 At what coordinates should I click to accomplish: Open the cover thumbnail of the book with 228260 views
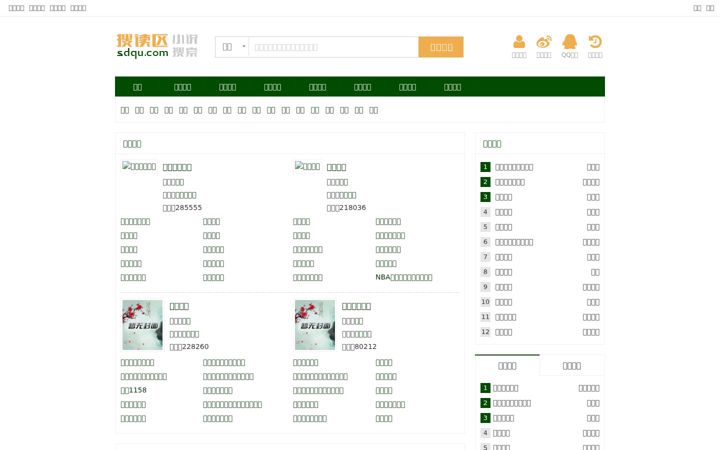(142, 325)
